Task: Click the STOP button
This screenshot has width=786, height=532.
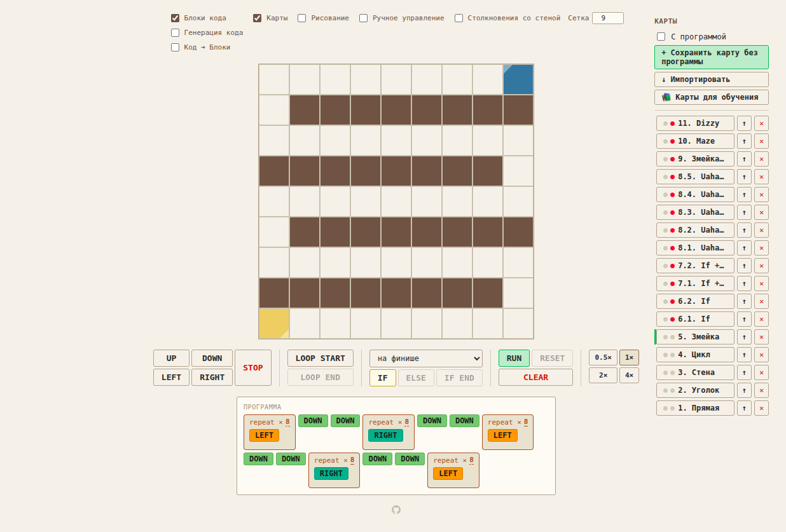Action: tap(253, 368)
